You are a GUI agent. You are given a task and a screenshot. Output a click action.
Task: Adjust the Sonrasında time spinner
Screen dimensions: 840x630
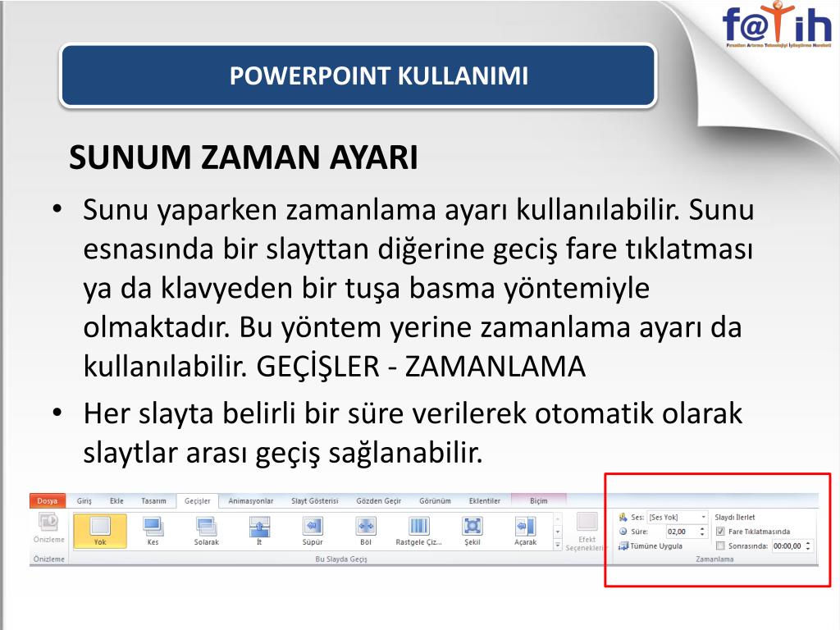[809, 546]
